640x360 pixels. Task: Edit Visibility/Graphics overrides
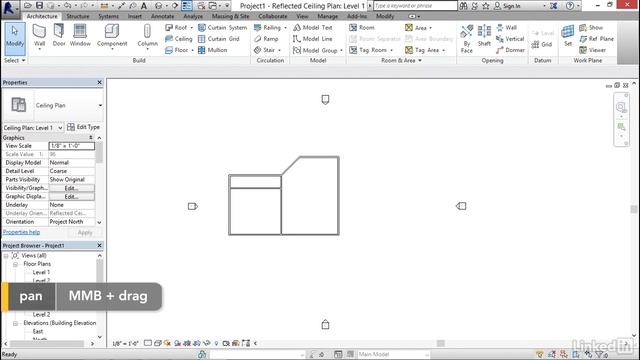point(71,188)
